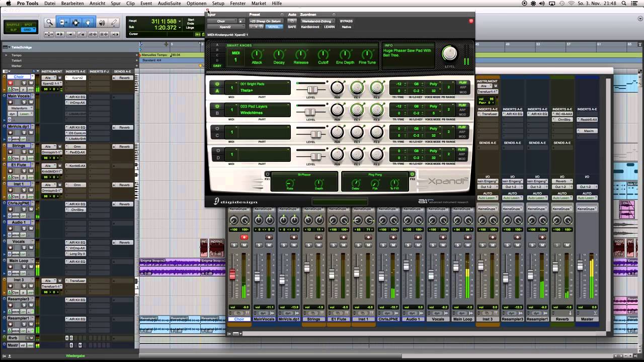
Task: Enable Slip edit mode
Action: click(14, 30)
